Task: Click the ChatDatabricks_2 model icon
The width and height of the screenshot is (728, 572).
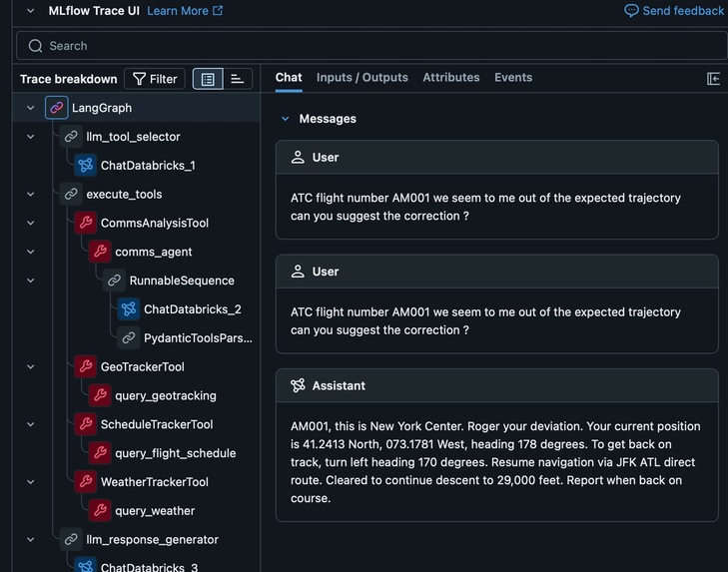Action: [129, 309]
